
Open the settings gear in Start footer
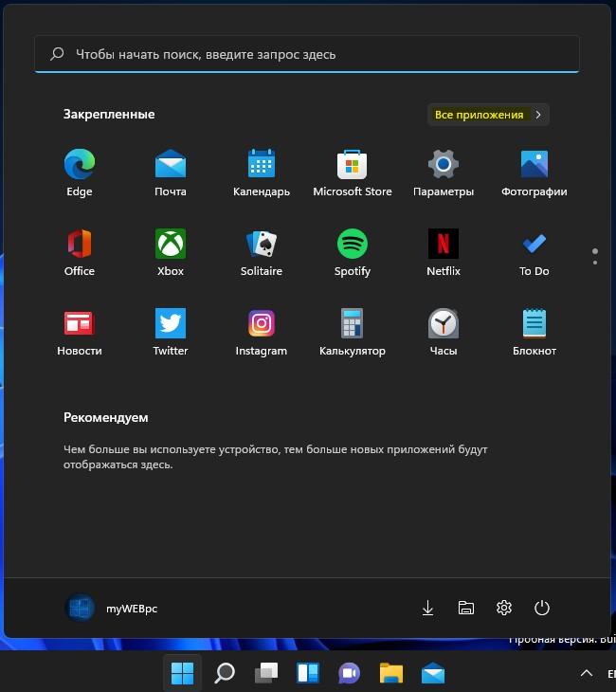[x=504, y=609]
